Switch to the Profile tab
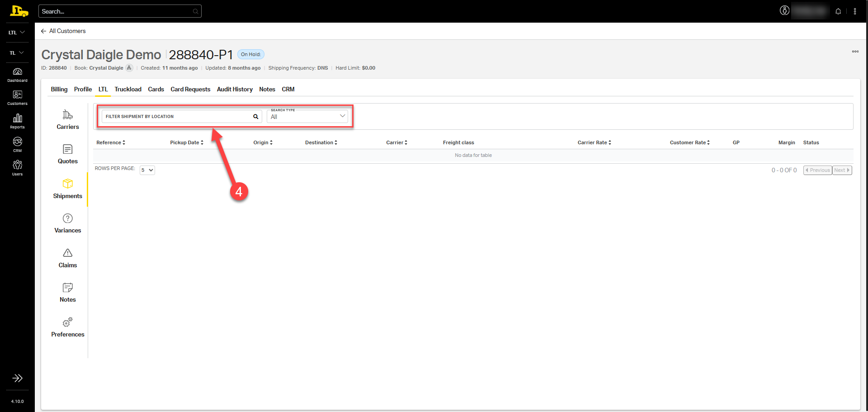Viewport: 868px width, 412px height. (x=83, y=89)
